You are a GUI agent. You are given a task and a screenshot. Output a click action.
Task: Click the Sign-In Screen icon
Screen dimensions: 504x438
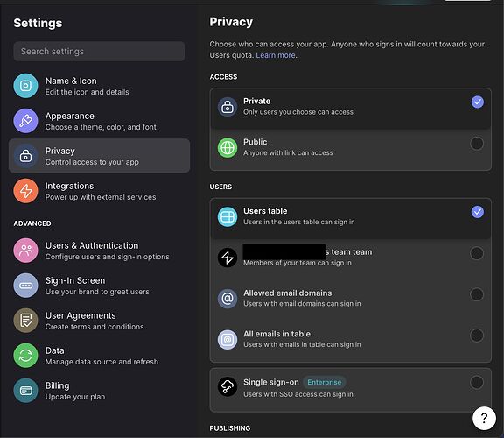pos(25,286)
